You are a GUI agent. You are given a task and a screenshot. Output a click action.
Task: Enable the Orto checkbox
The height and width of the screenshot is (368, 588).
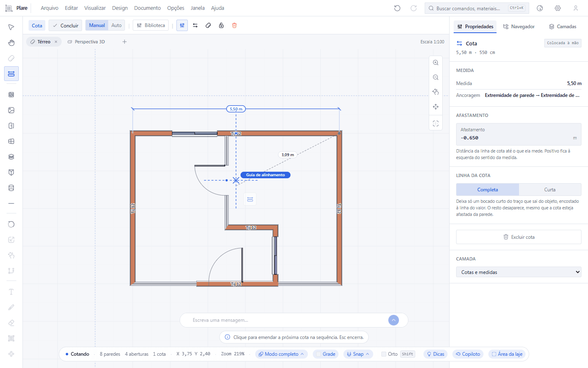[384, 354]
